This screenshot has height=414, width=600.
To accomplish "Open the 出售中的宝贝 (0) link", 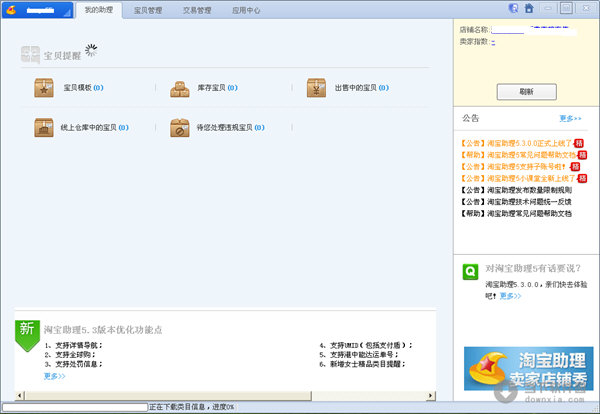I will pos(362,88).
